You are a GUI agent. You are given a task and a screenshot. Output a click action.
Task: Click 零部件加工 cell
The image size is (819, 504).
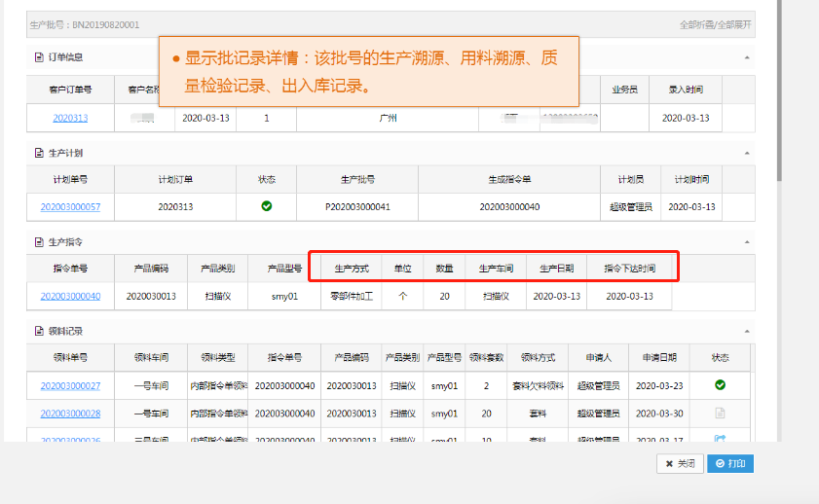pyautogui.click(x=352, y=296)
